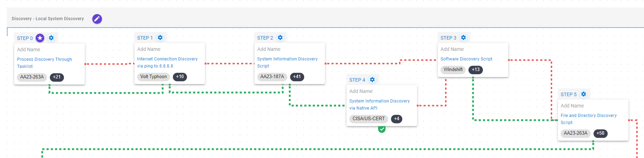
Task: Open Step 1 gear settings
Action: pyautogui.click(x=160, y=37)
